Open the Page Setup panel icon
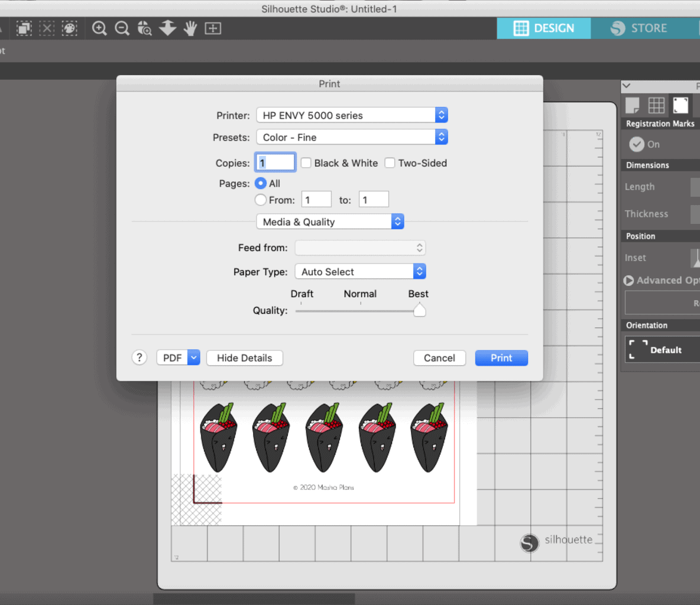Image resolution: width=700 pixels, height=605 pixels. point(632,105)
